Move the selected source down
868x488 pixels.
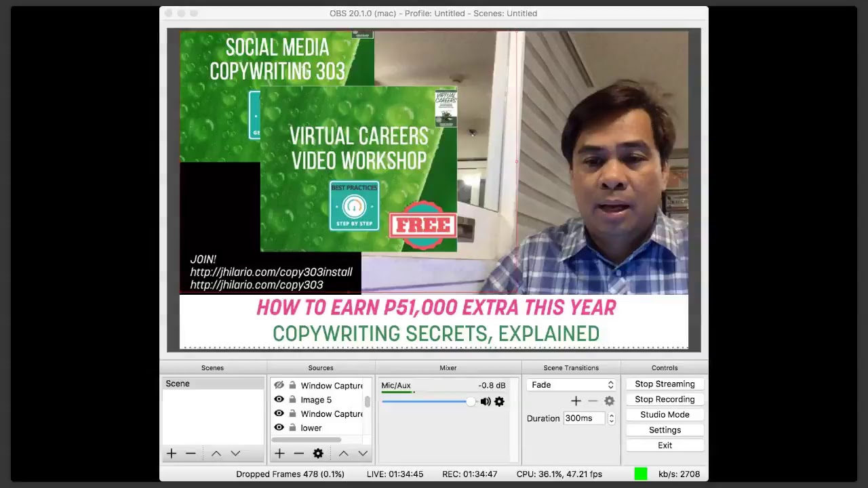coord(363,453)
